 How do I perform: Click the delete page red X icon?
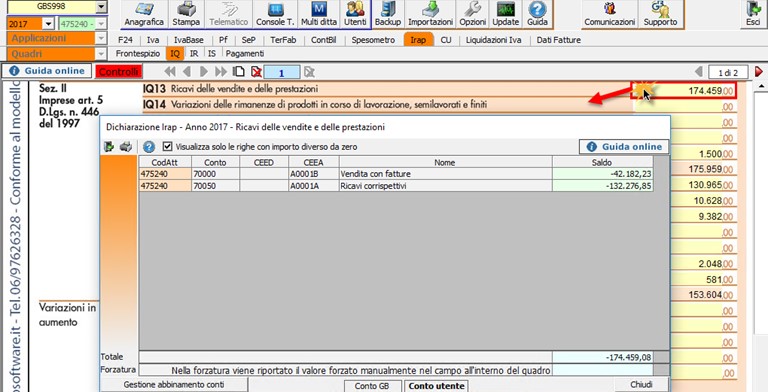(256, 72)
